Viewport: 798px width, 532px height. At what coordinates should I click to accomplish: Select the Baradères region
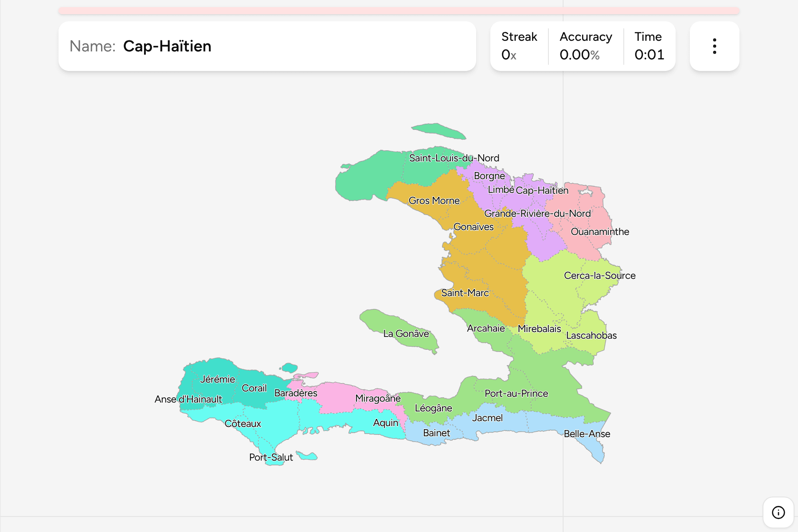(x=296, y=393)
